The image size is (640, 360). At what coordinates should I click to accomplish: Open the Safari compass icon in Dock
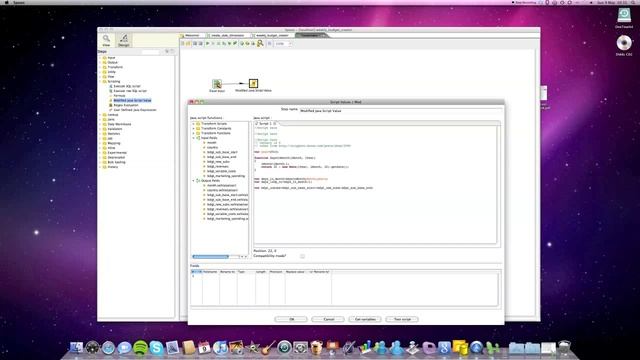coord(108,348)
